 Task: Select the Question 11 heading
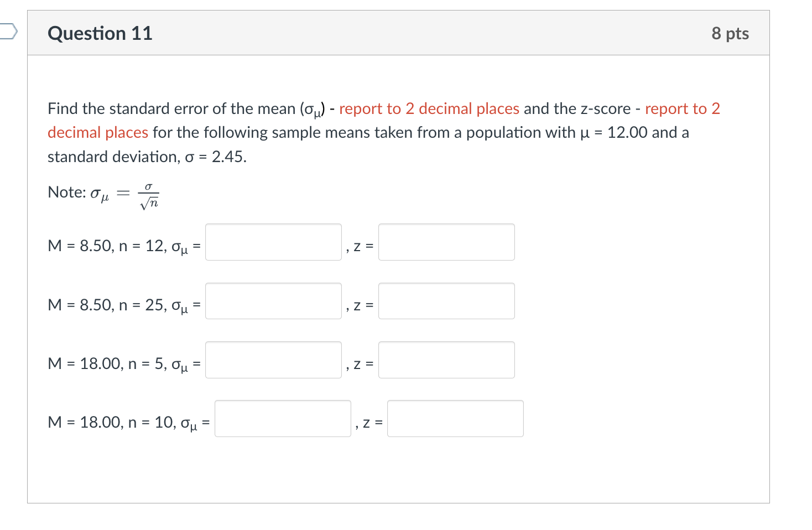pos(100,33)
